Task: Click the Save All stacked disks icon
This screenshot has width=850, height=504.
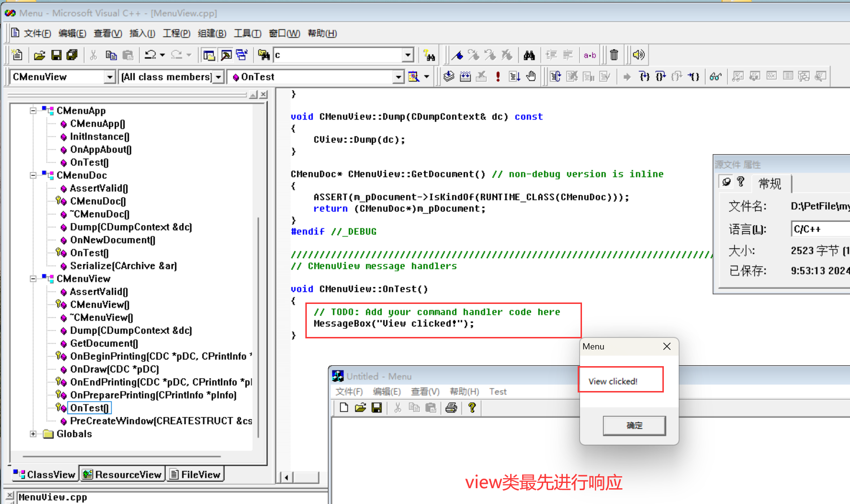Action: [72, 55]
